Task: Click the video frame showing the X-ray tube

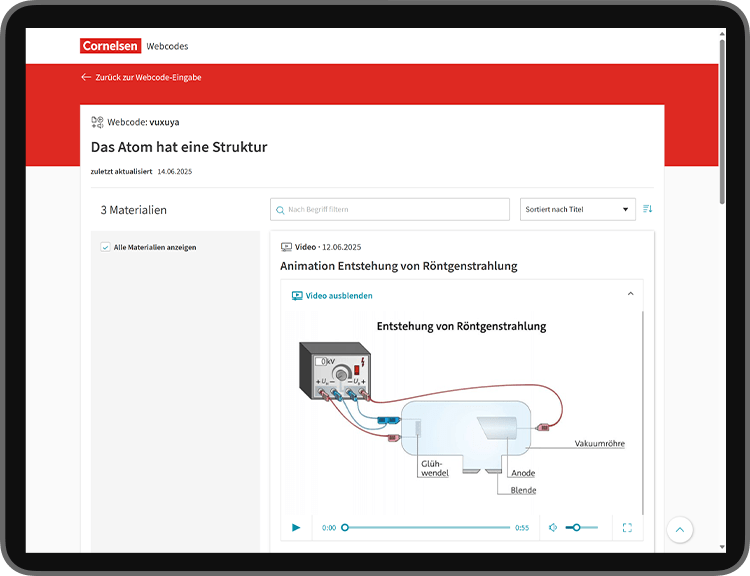Action: [x=462, y=413]
